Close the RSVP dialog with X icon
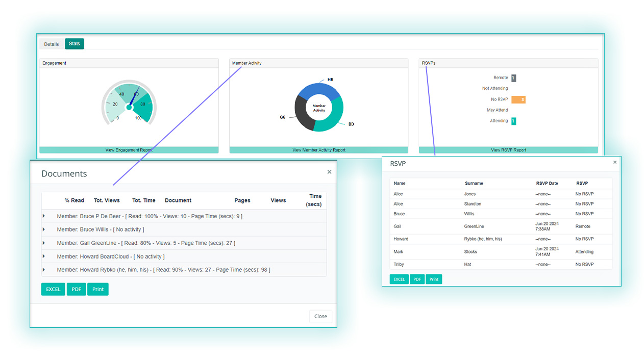 pos(614,162)
